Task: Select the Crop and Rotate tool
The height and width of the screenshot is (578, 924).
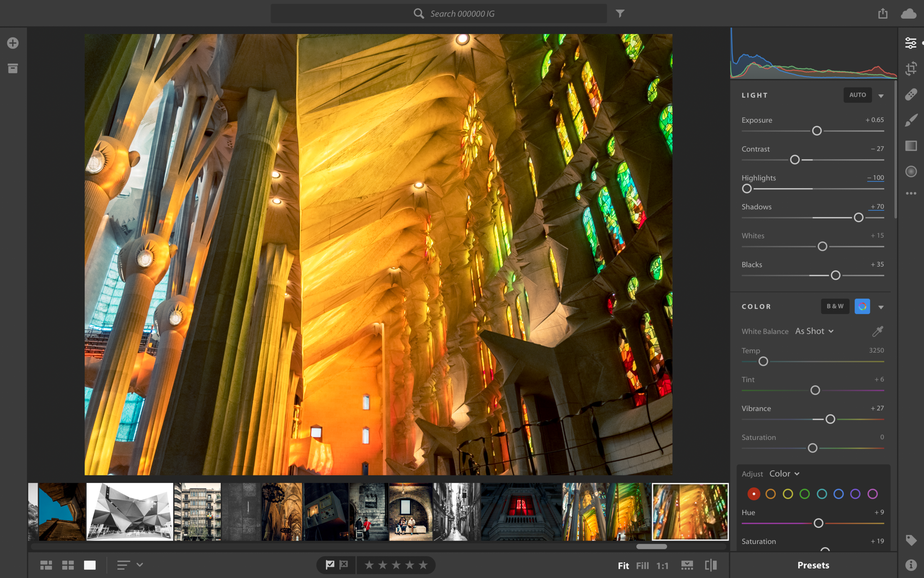Action: [911, 68]
